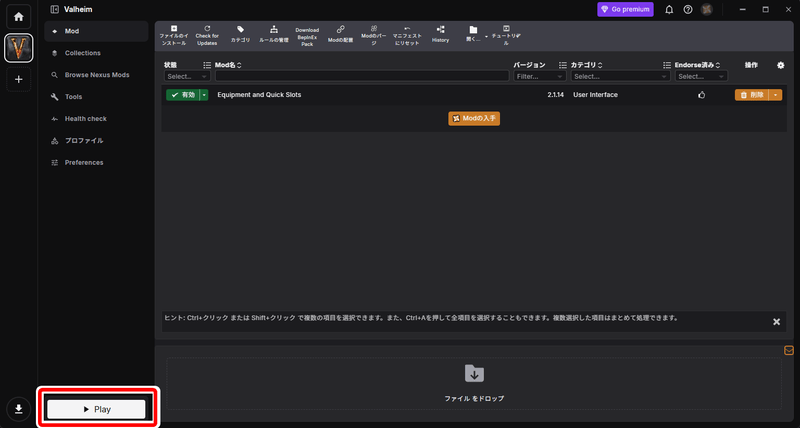Click ファイルをドロップ drop area
This screenshot has height=428, width=800.
click(474, 383)
